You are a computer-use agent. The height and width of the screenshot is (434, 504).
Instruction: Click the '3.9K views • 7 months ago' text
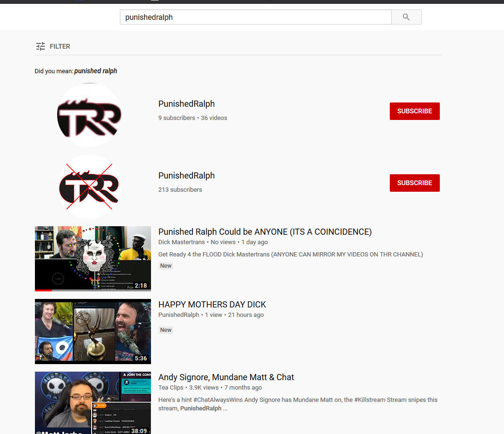[x=225, y=387]
